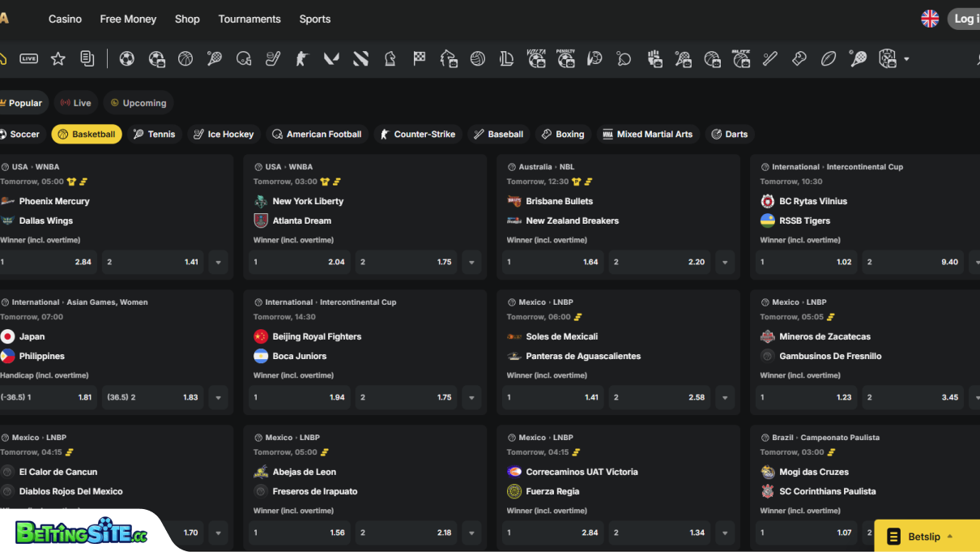Select the volleyball icon

click(478, 58)
